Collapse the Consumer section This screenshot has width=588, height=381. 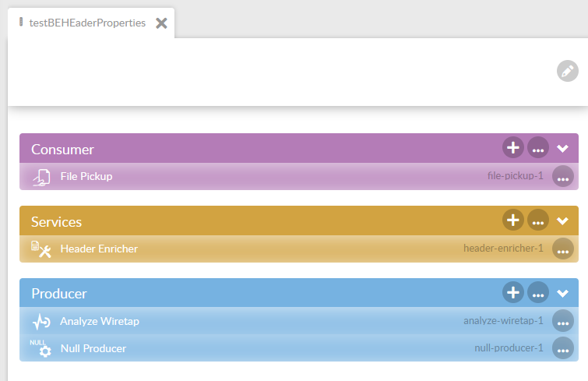click(x=564, y=148)
